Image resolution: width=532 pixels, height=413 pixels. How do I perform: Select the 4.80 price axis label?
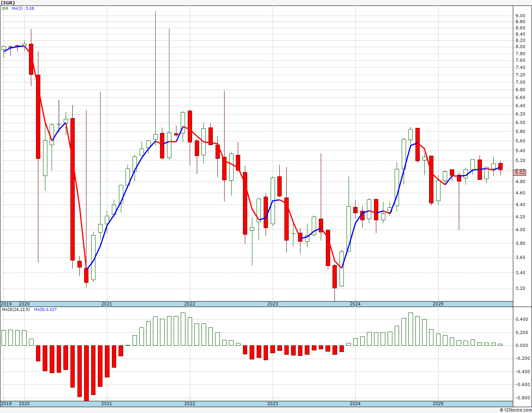[520, 181]
